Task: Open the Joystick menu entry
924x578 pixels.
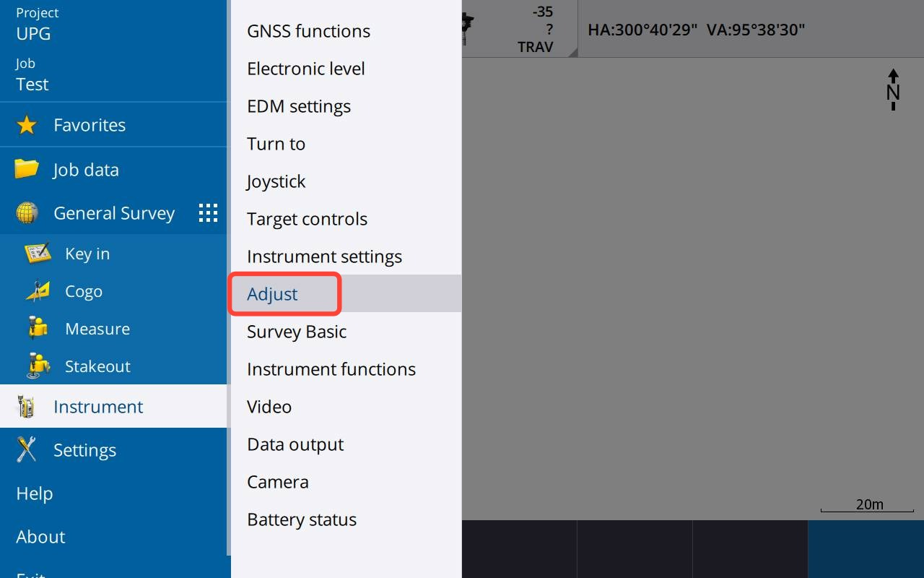Action: pyautogui.click(x=276, y=181)
